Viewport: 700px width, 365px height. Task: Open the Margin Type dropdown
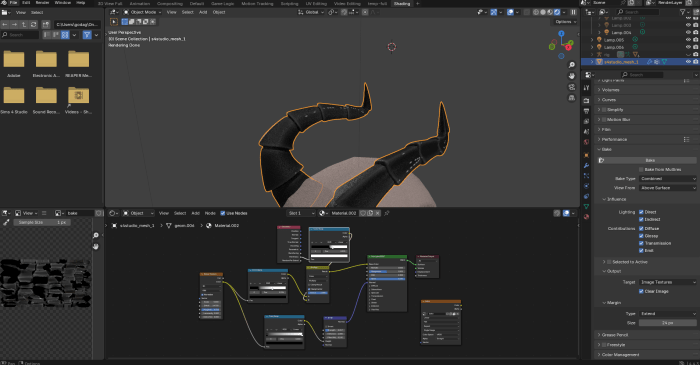coord(667,314)
